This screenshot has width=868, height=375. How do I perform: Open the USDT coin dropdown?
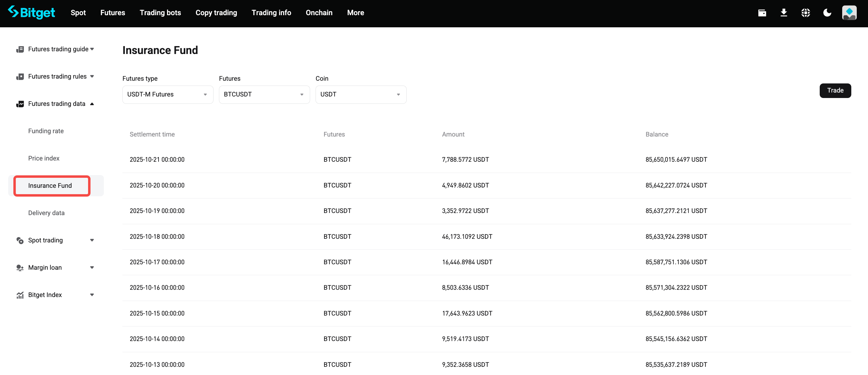coord(361,95)
